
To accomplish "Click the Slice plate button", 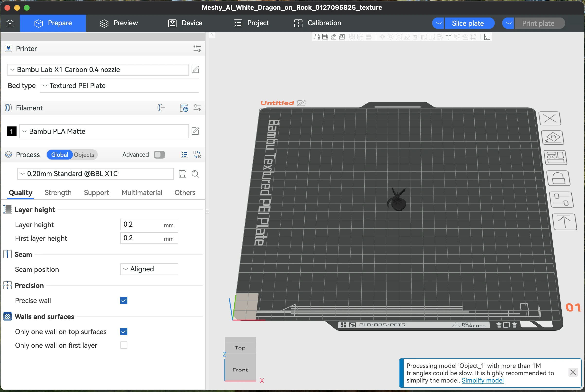I will click(468, 23).
